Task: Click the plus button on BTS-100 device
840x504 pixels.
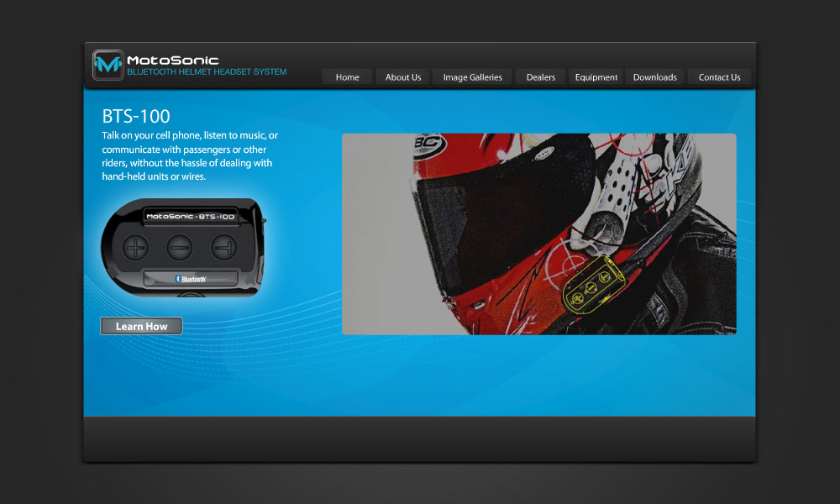Action: pos(135,248)
